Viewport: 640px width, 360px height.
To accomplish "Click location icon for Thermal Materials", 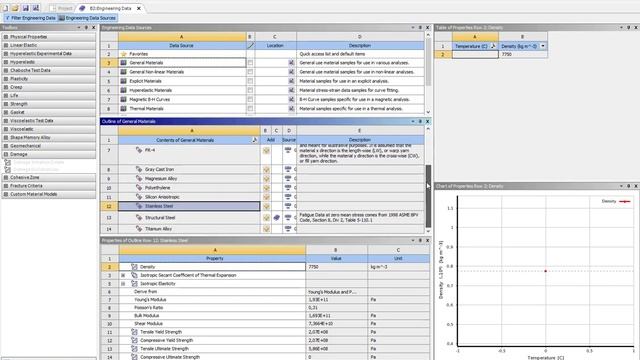I will click(x=291, y=109).
